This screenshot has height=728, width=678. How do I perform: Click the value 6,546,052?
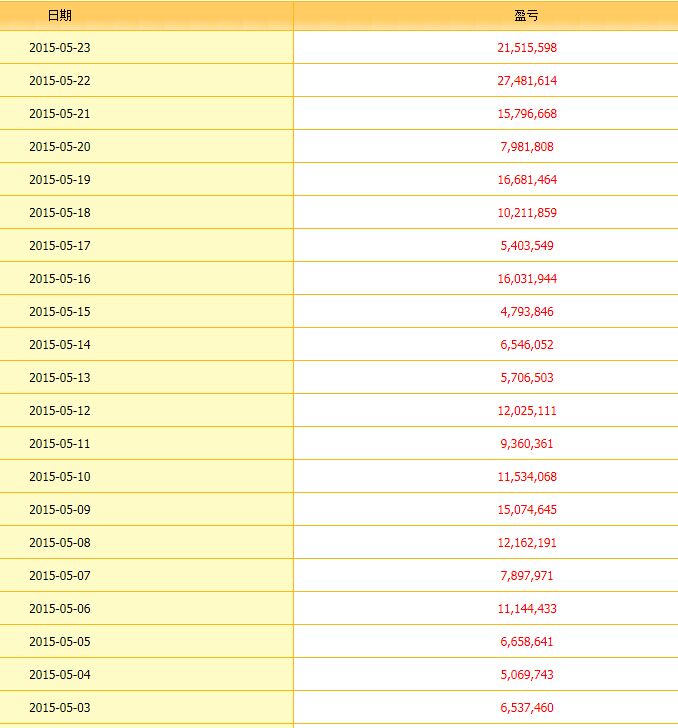point(527,344)
